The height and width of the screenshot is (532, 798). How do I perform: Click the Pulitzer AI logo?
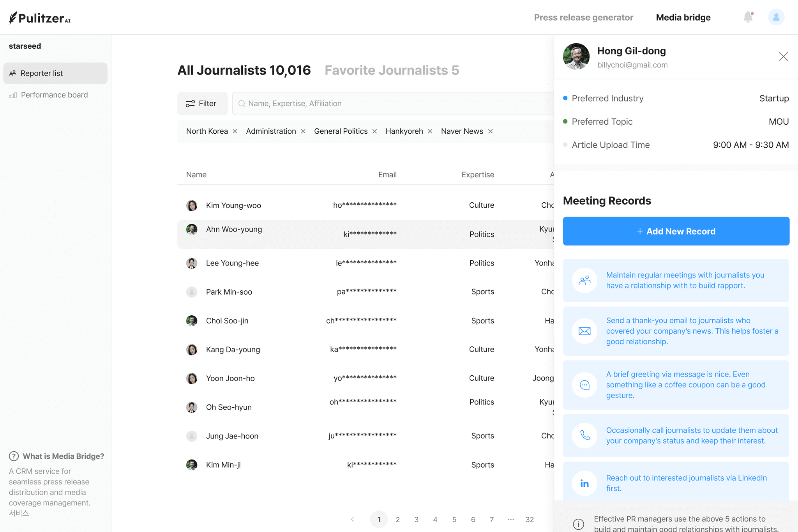40,18
